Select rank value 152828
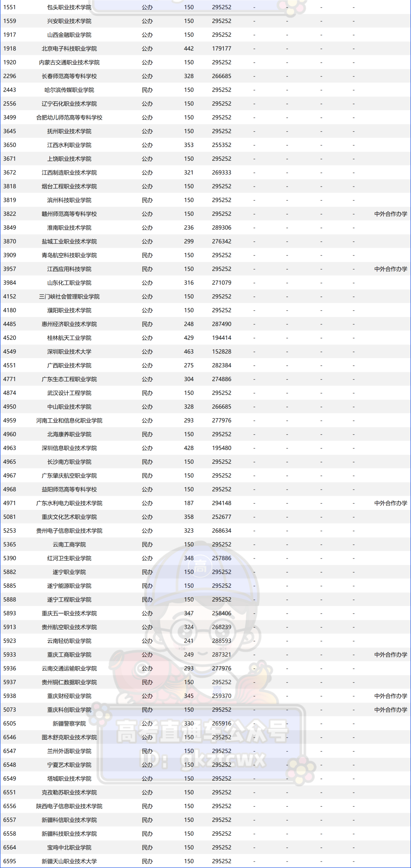This screenshot has height=868, width=411. [222, 351]
